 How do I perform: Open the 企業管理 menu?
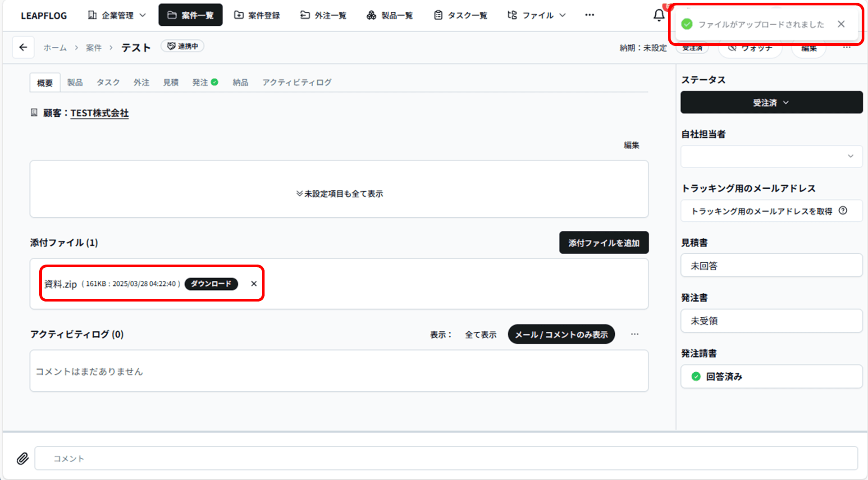click(117, 15)
